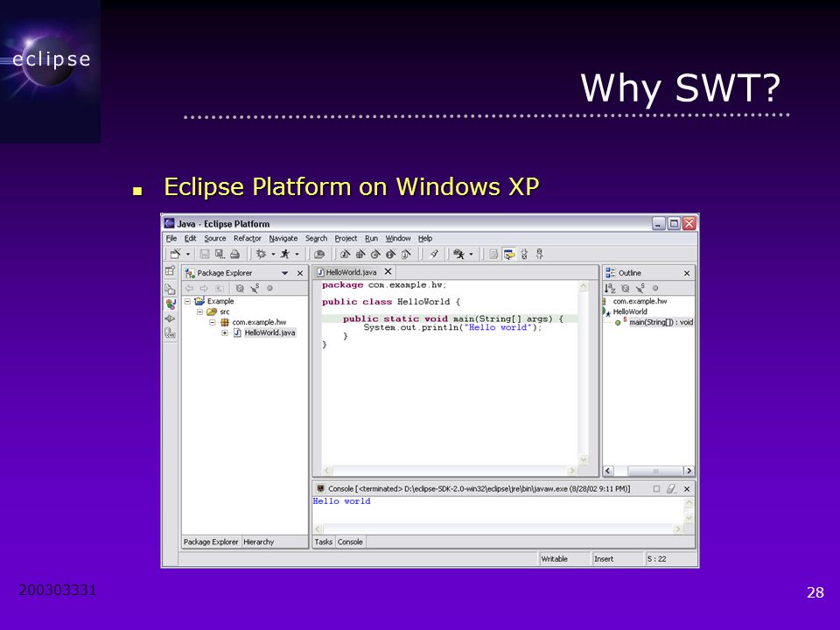This screenshot has height=630, width=840.
Task: Expand the HelloWorld.java tree node
Action: coord(225,332)
